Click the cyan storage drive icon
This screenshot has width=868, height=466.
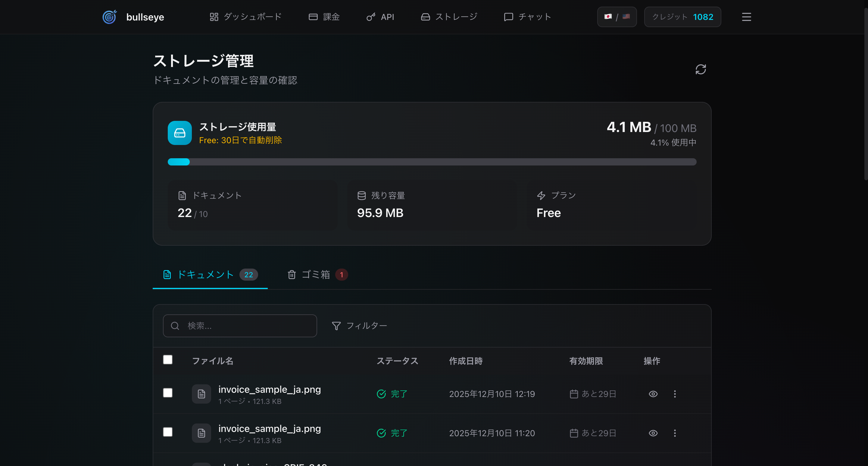(x=180, y=133)
